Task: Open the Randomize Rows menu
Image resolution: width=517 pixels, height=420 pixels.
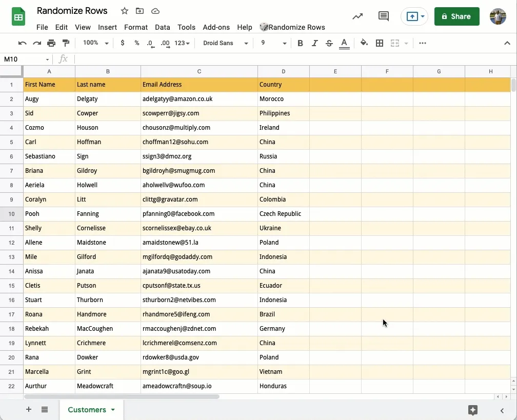Action: (292, 27)
